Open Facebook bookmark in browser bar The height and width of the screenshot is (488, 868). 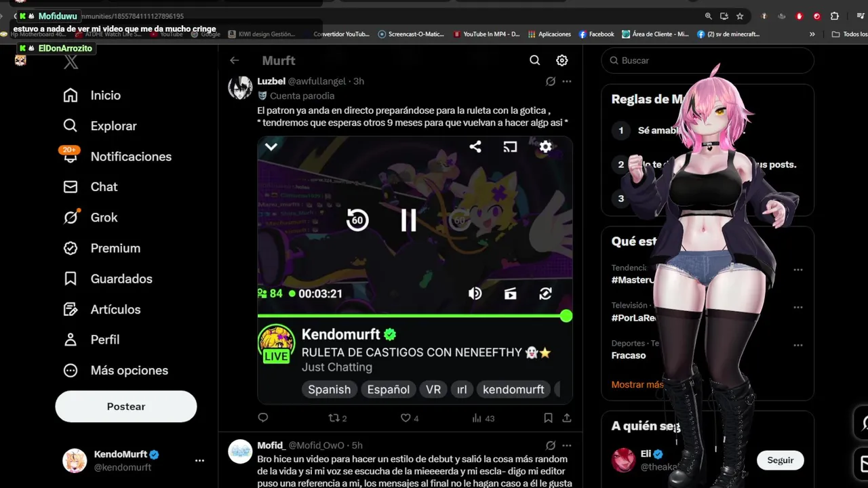click(597, 34)
